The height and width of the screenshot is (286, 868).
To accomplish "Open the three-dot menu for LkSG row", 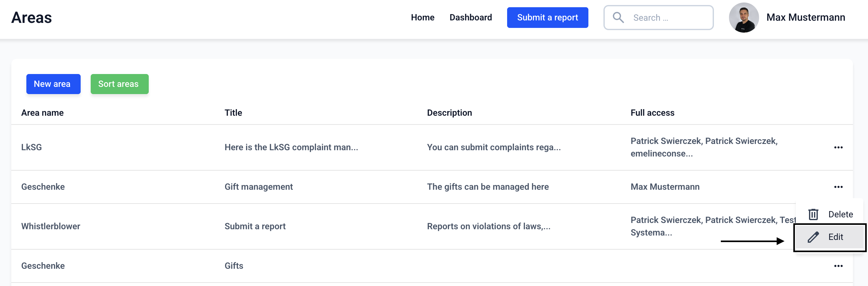I will (838, 148).
